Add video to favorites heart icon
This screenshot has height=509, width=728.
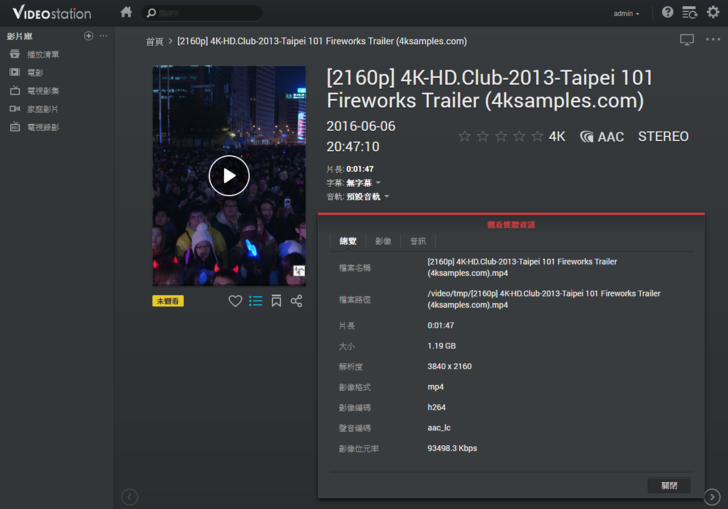tap(235, 301)
